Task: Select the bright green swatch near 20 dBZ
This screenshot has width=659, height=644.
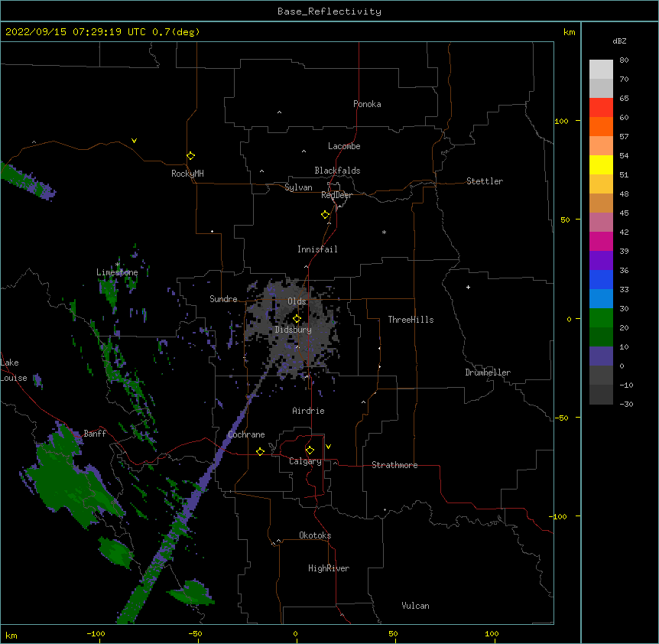Action: pos(601,318)
